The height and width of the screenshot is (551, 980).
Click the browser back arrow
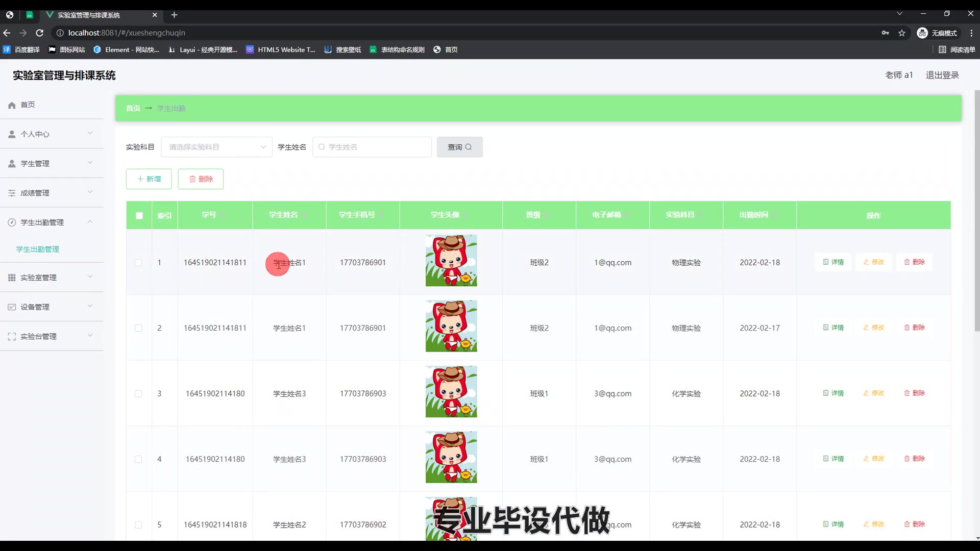[x=7, y=33]
